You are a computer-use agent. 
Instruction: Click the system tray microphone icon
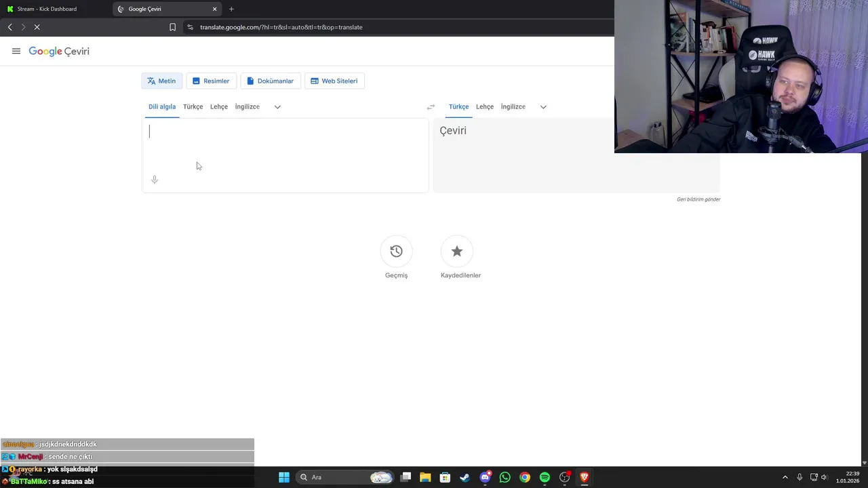tap(800, 477)
